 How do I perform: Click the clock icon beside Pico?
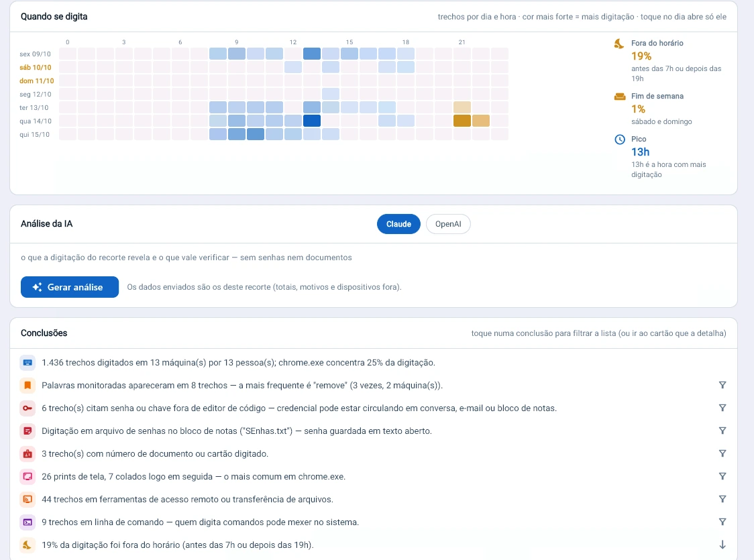click(x=620, y=139)
